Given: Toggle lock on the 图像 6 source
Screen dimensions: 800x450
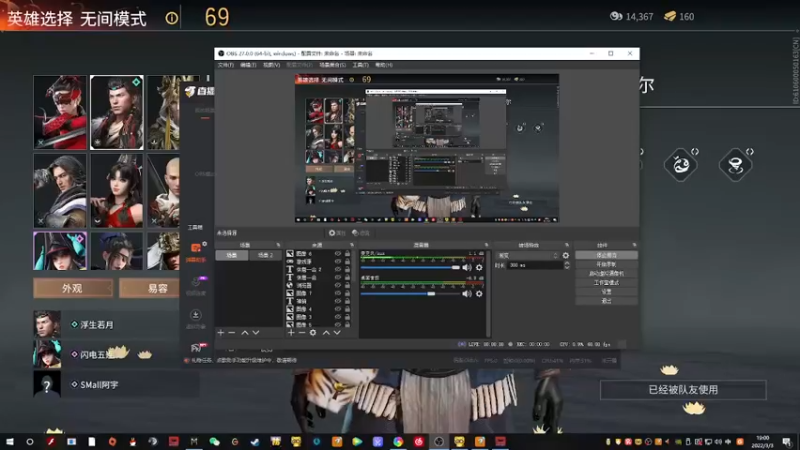Looking at the screenshot, I should pyautogui.click(x=347, y=254).
